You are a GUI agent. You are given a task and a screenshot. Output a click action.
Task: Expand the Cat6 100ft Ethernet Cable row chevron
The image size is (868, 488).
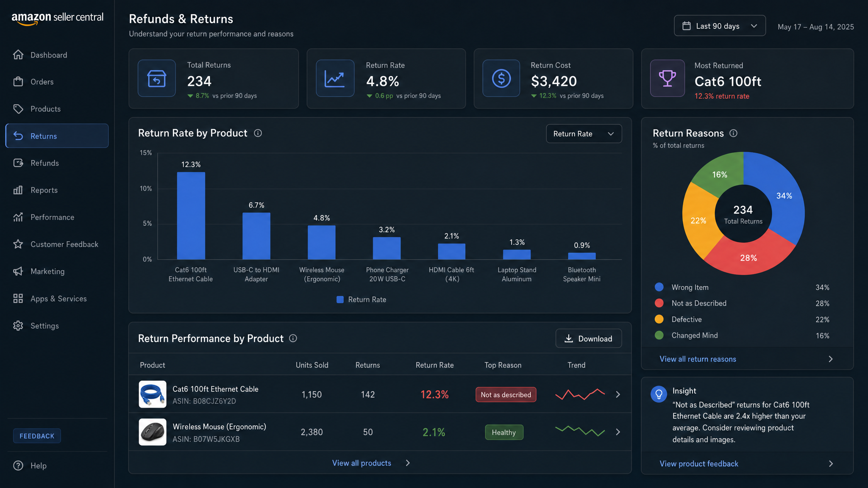618,394
